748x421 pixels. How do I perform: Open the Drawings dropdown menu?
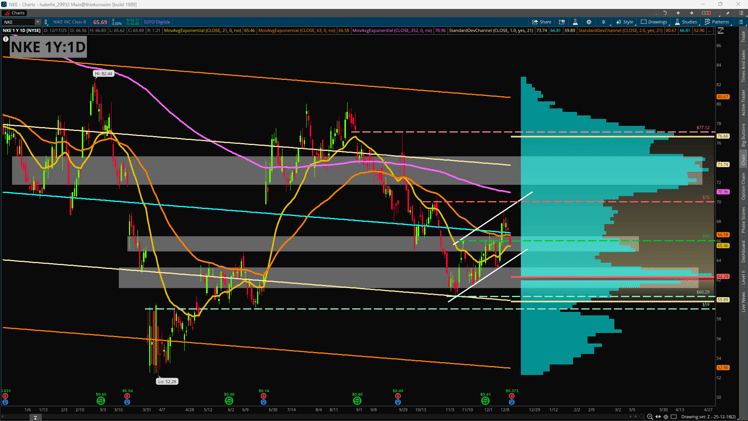654,22
